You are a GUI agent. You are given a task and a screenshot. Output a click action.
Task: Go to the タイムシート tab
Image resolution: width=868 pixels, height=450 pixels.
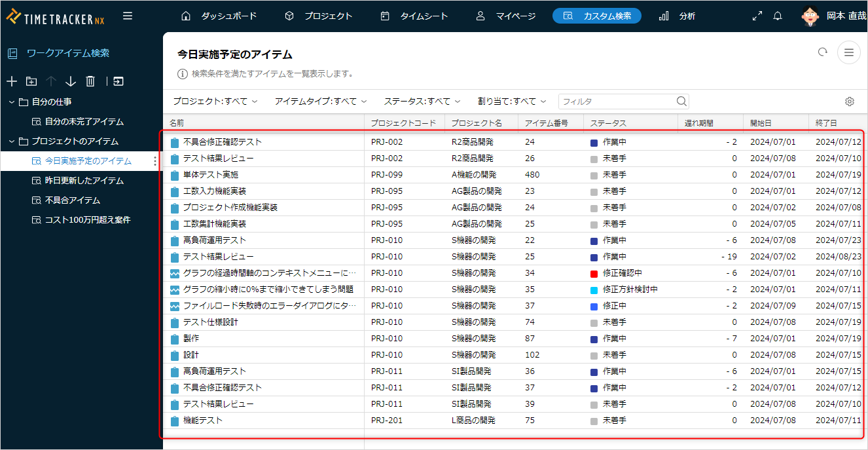pyautogui.click(x=414, y=16)
